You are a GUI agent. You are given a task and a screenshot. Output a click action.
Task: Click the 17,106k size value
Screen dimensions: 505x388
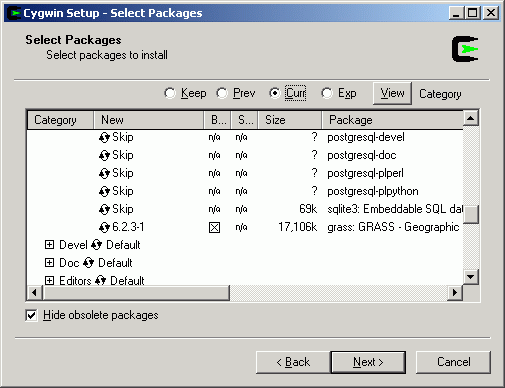pyautogui.click(x=298, y=227)
